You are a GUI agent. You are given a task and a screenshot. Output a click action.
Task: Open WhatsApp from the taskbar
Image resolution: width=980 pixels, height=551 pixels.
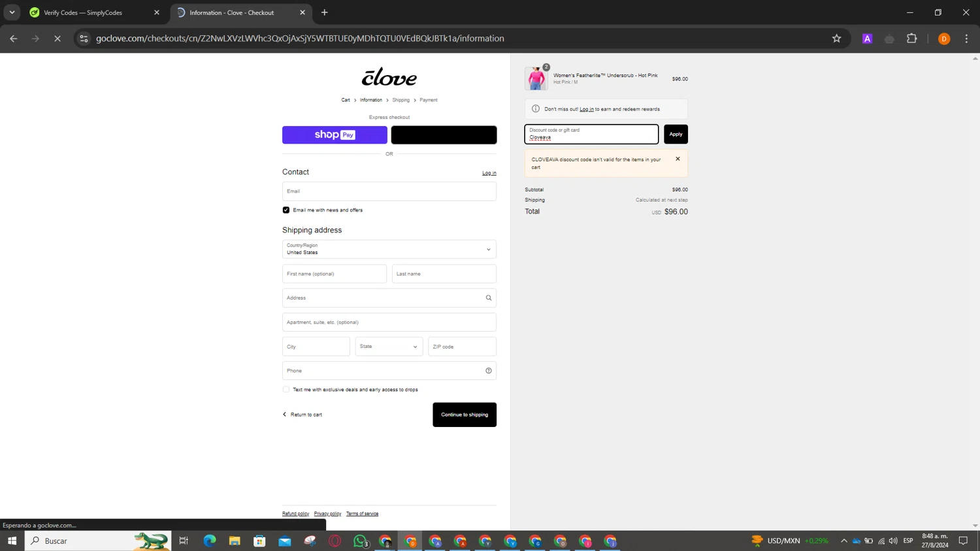tap(361, 541)
